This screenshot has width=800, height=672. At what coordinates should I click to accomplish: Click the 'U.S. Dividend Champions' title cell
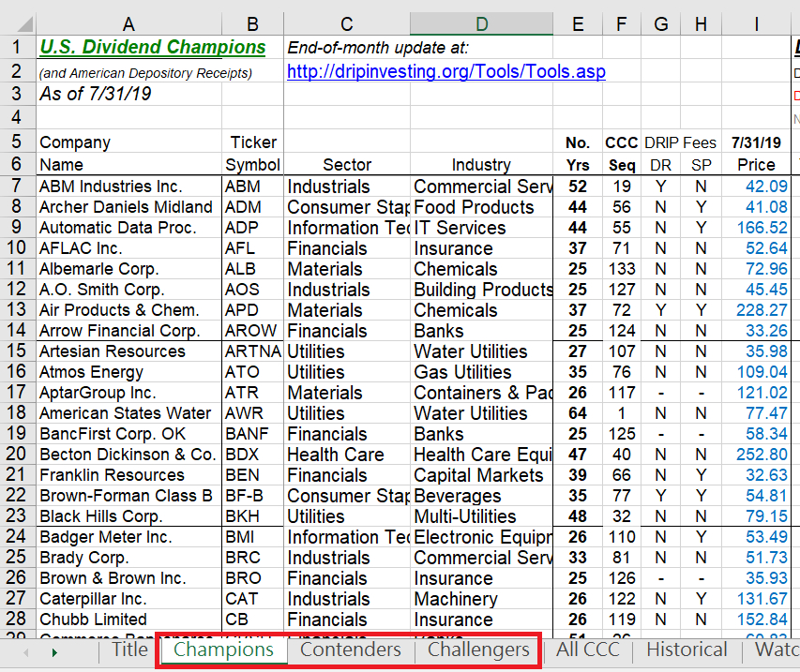[x=129, y=47]
